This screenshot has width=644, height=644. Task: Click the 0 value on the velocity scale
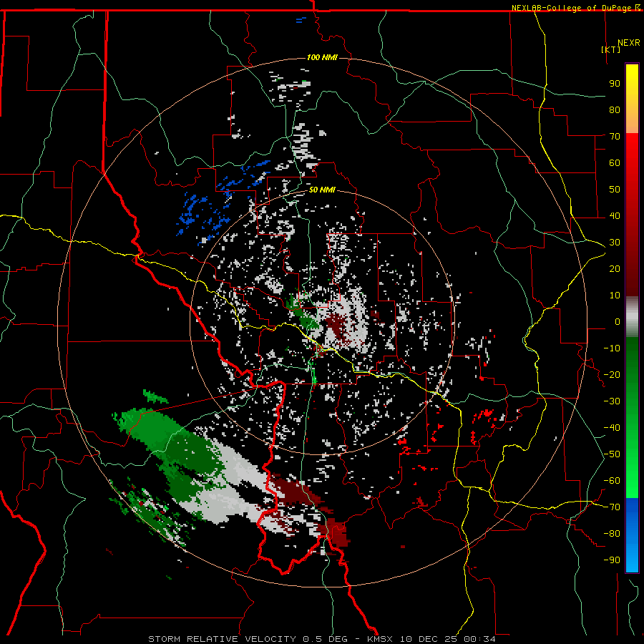pyautogui.click(x=618, y=321)
